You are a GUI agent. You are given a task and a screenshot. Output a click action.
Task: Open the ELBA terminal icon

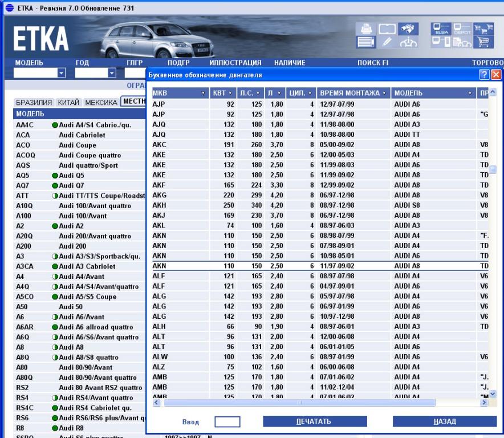pos(442,29)
